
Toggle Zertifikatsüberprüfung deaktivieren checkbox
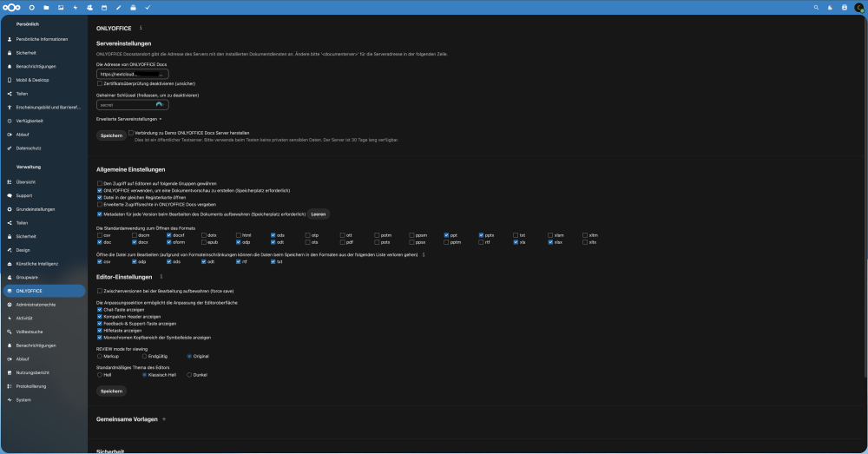tap(100, 83)
